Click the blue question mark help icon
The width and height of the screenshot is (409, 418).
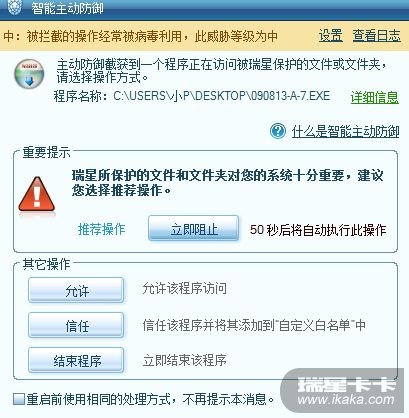coord(278,131)
